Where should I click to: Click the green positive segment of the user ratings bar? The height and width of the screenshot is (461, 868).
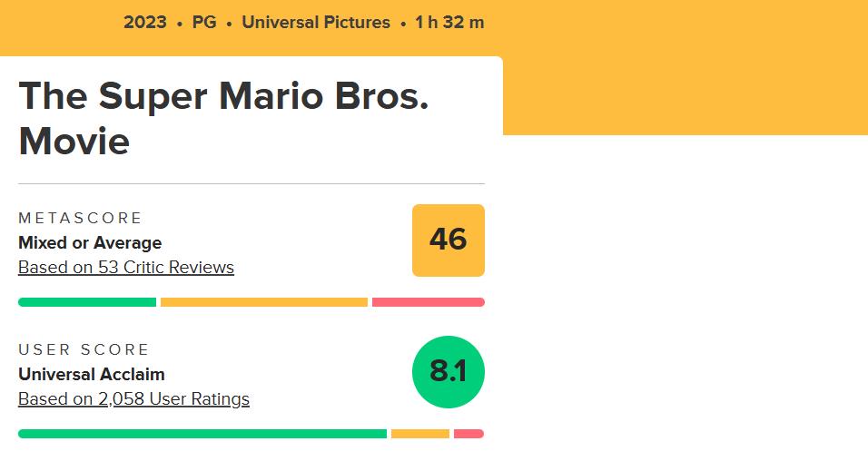[202, 434]
